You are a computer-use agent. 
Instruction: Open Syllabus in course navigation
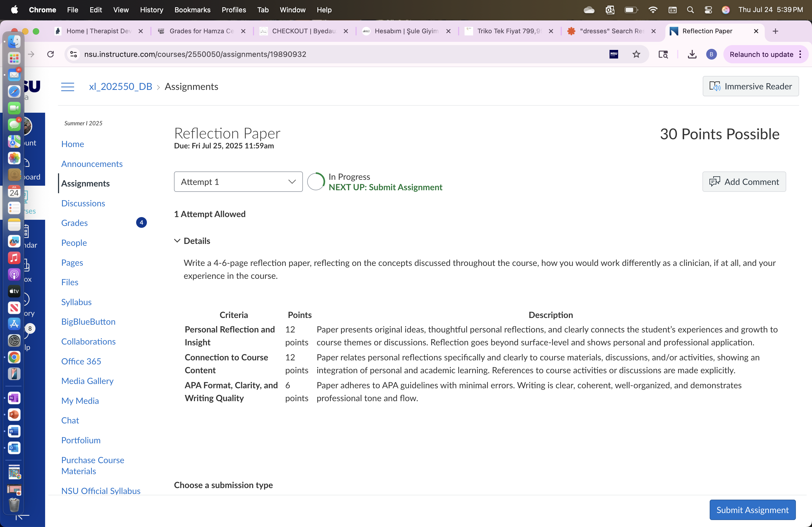(x=77, y=302)
